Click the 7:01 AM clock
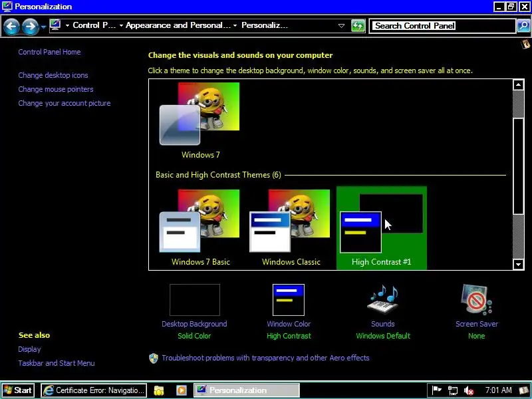The image size is (532, 399). pos(498,390)
